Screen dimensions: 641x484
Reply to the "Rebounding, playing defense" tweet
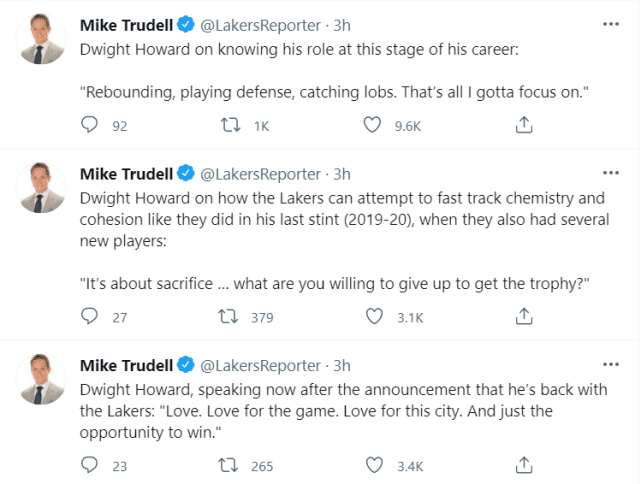tap(89, 126)
